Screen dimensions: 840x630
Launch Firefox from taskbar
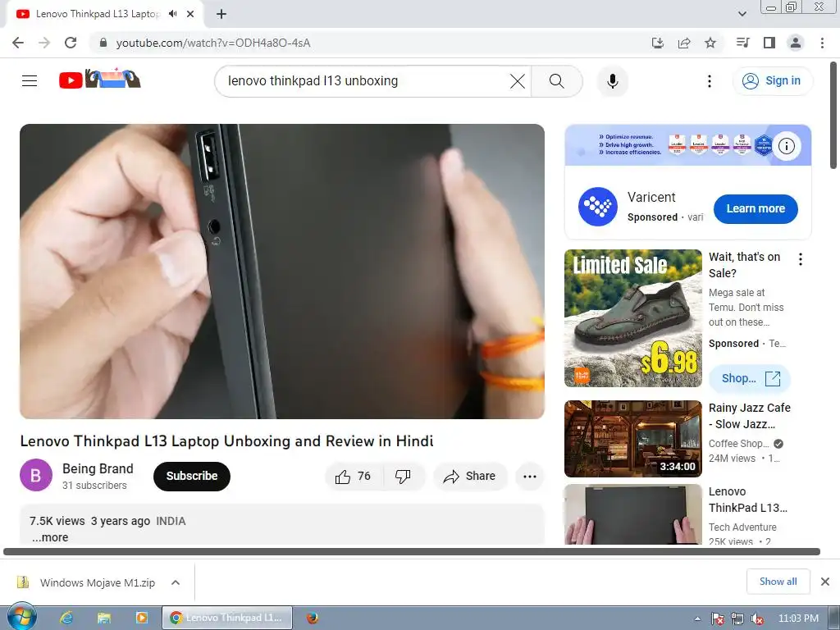313,618
